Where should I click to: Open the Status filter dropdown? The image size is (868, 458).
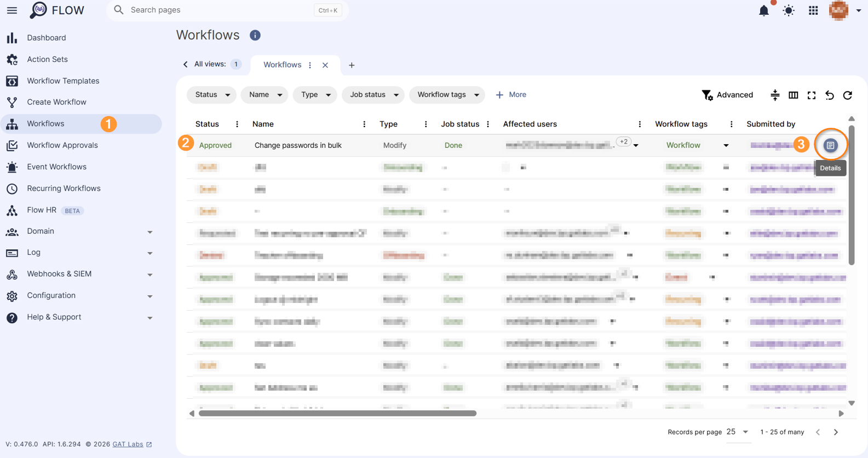point(212,95)
